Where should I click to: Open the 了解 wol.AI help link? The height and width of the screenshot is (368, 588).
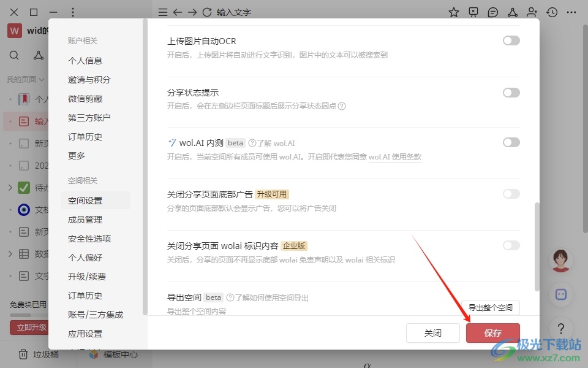click(272, 143)
